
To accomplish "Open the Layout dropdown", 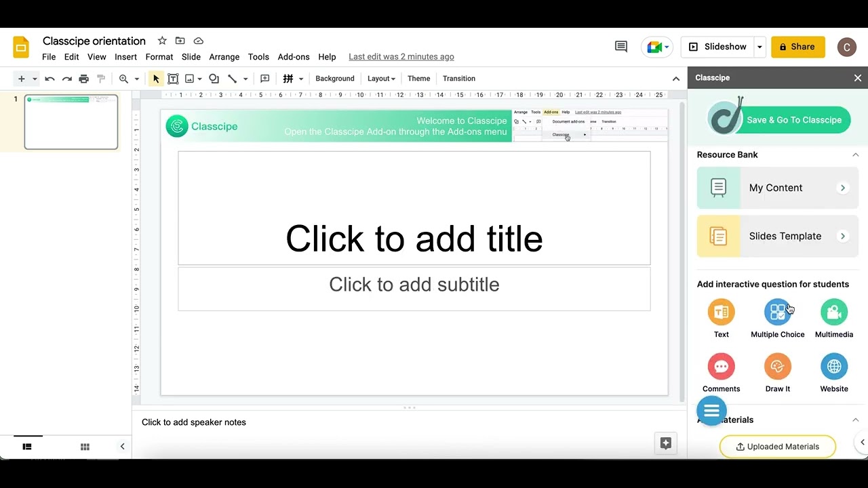I will tap(381, 79).
